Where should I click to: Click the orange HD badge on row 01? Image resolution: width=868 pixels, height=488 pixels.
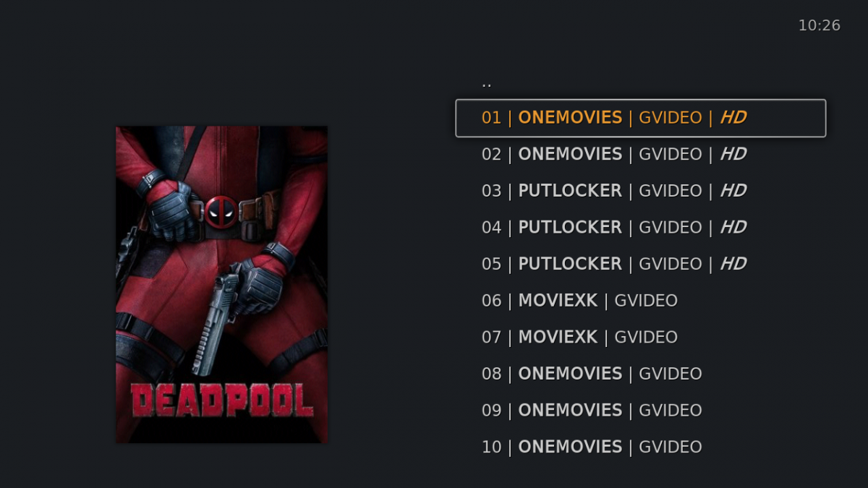[x=733, y=118]
